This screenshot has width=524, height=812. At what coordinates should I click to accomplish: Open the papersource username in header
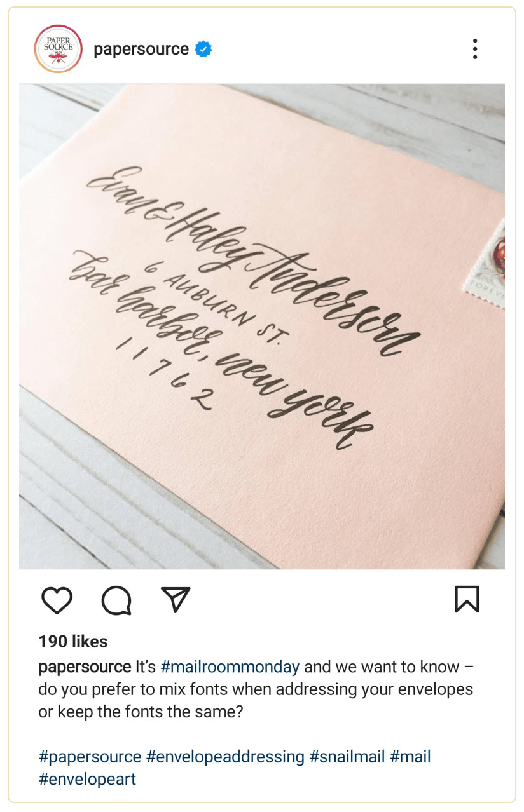[x=141, y=49]
